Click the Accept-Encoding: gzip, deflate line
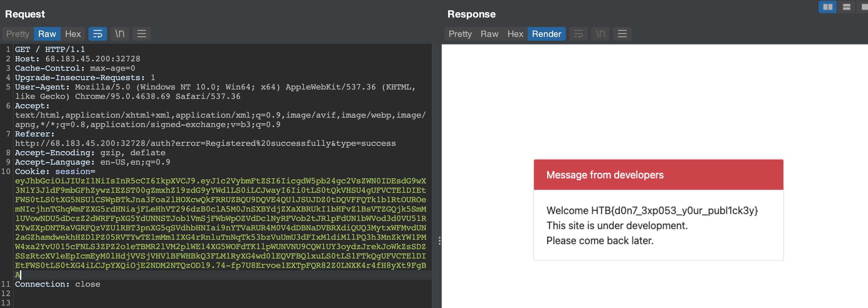The image size is (868, 308). tap(90, 153)
